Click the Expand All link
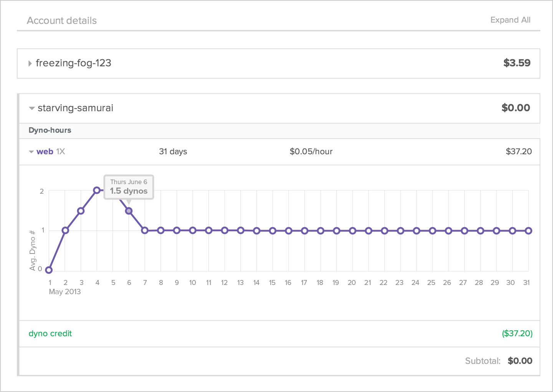This screenshot has height=392, width=553. tap(510, 20)
